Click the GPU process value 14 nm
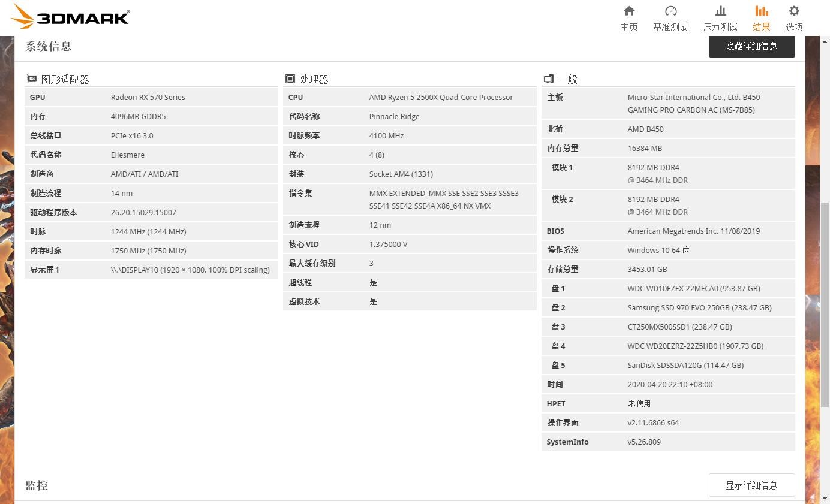This screenshot has width=830, height=504. [121, 193]
